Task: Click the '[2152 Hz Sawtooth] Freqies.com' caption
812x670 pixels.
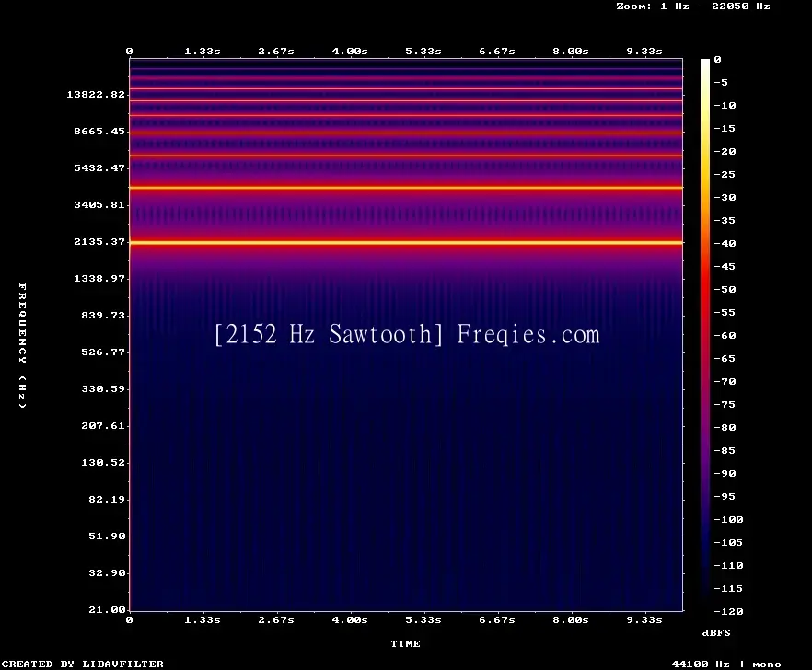Action: [407, 334]
